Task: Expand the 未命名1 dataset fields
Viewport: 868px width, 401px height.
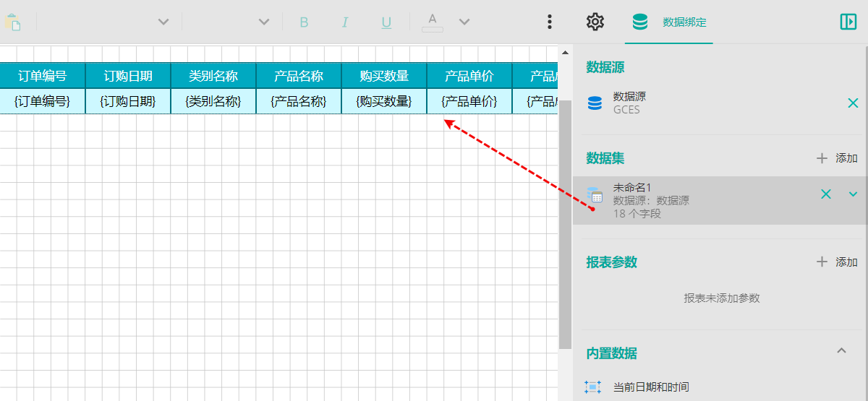Action: (853, 194)
